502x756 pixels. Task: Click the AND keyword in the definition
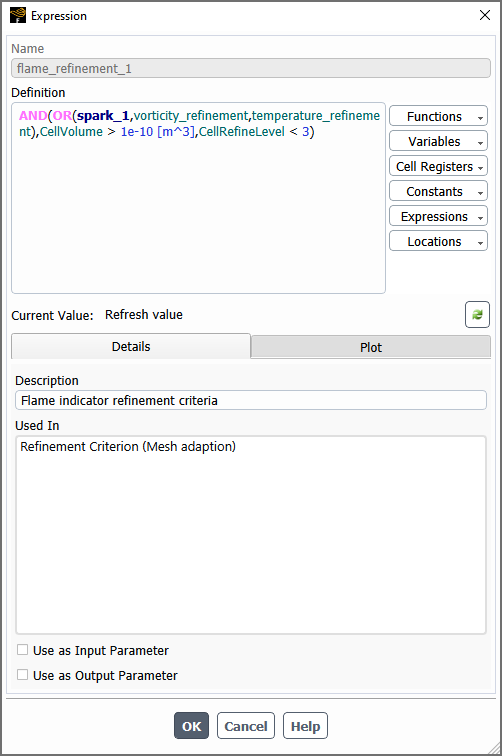click(33, 116)
